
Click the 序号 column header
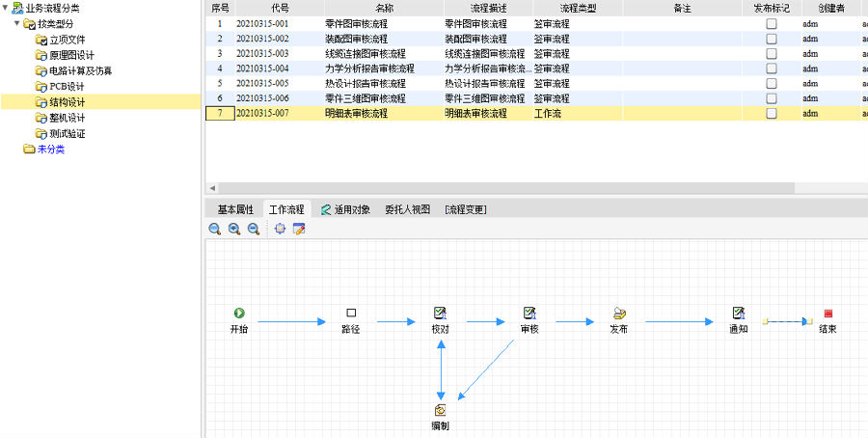(x=220, y=9)
